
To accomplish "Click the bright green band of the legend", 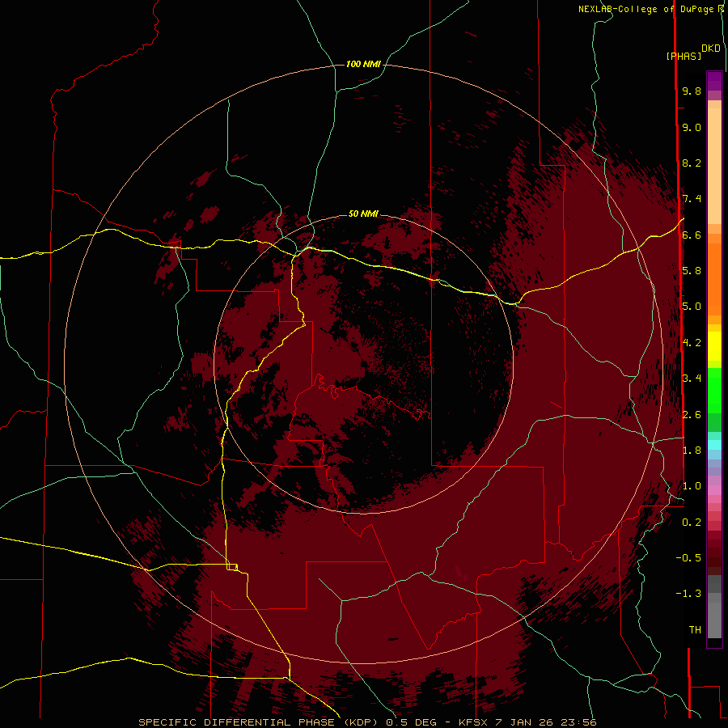I will (x=714, y=390).
